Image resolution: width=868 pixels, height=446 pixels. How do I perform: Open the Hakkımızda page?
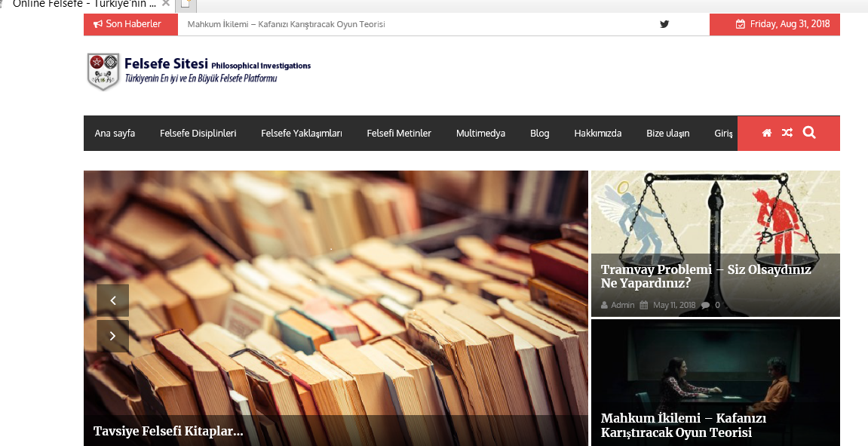pyautogui.click(x=597, y=134)
